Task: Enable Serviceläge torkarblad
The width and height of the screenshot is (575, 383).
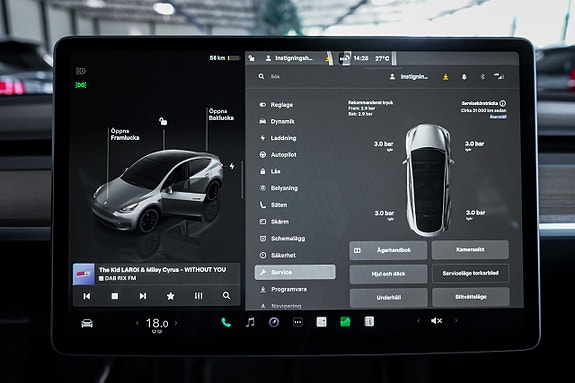Action: (470, 273)
